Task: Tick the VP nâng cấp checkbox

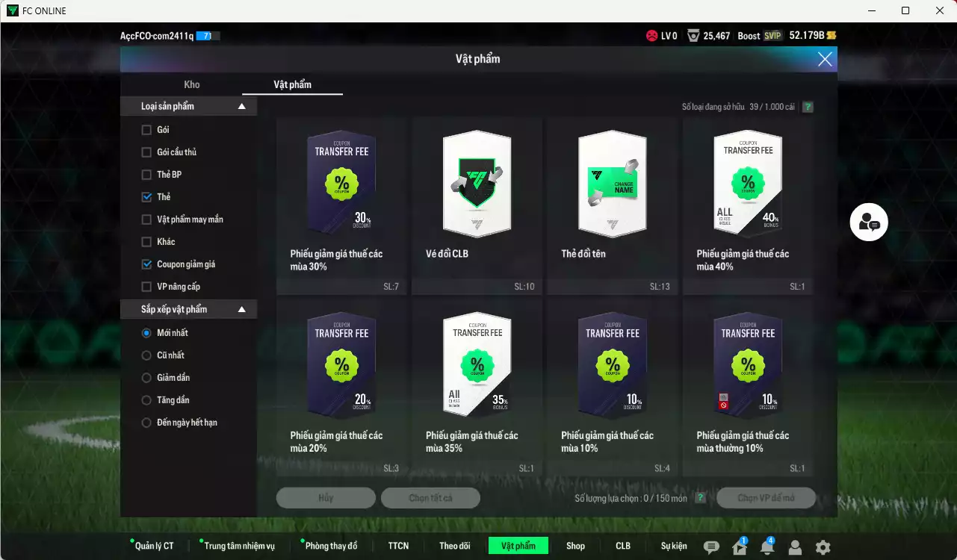Action: tap(146, 287)
